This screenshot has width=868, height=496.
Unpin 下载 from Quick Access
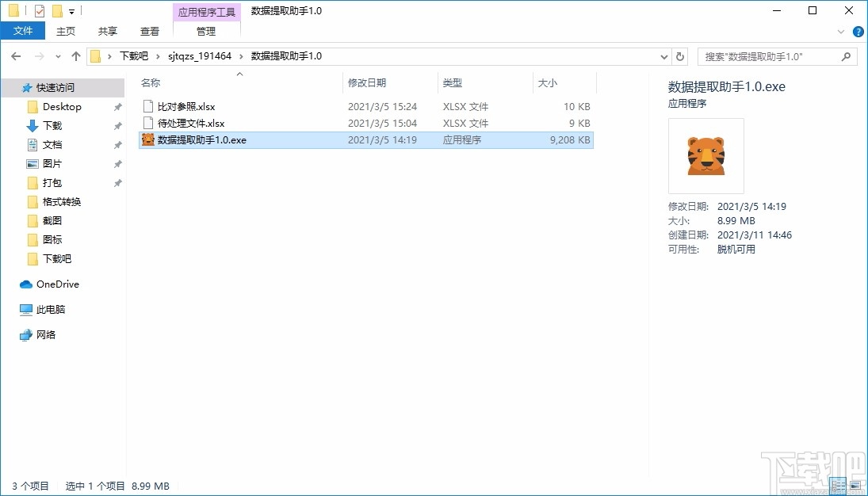tap(117, 126)
